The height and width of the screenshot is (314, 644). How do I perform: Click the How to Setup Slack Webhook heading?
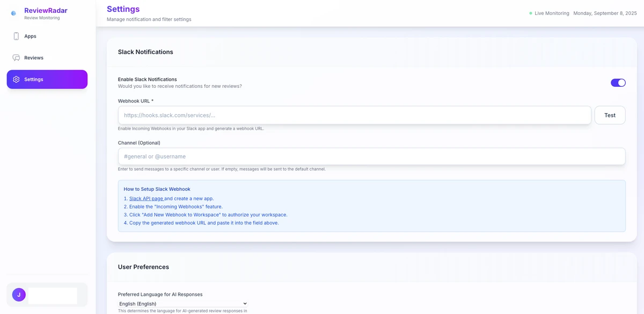(157, 189)
